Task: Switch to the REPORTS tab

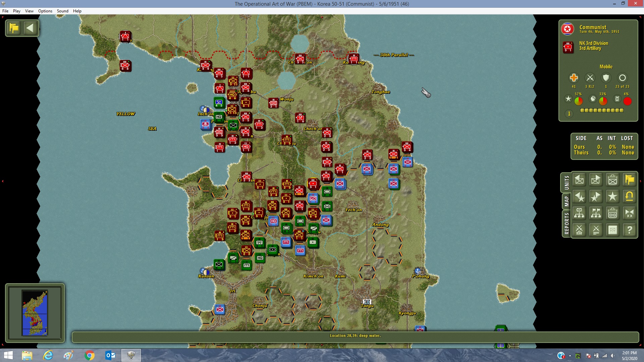Action: [x=567, y=224]
